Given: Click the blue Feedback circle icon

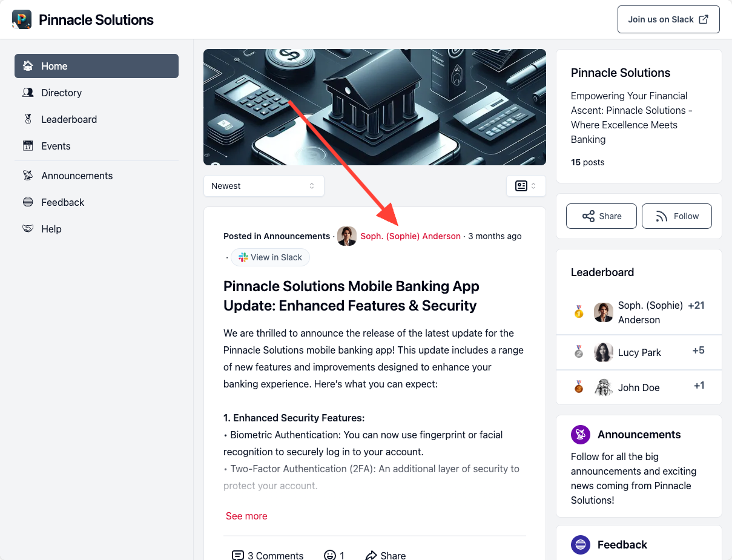Looking at the screenshot, I should coord(580,545).
